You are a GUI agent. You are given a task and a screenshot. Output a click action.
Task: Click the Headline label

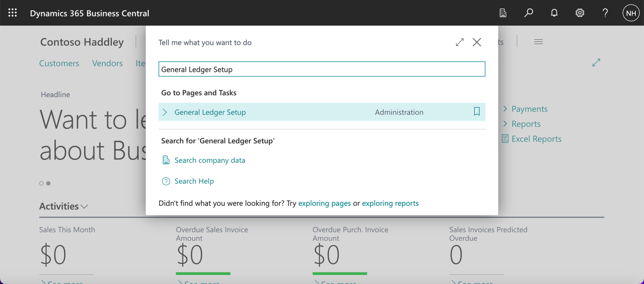click(x=55, y=95)
